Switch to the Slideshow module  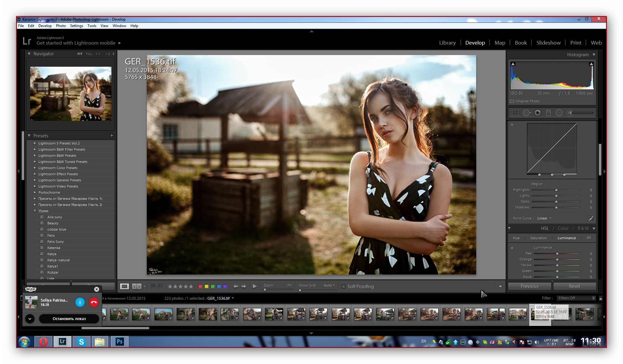[x=548, y=43]
